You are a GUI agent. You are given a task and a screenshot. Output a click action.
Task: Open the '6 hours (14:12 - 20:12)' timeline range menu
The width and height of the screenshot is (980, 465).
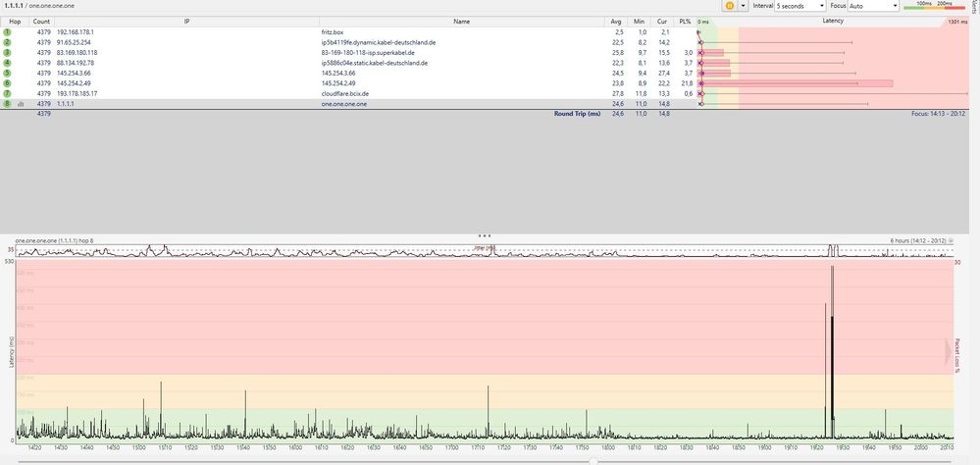point(922,240)
